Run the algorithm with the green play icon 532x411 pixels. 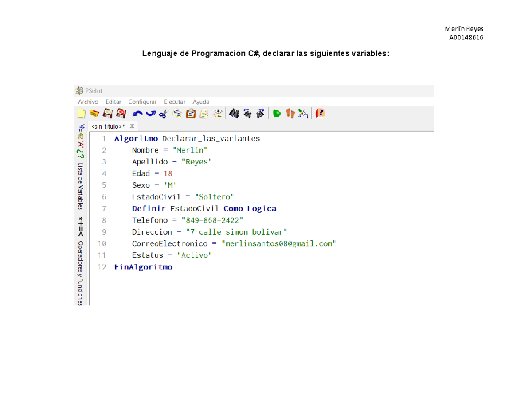coord(276,114)
